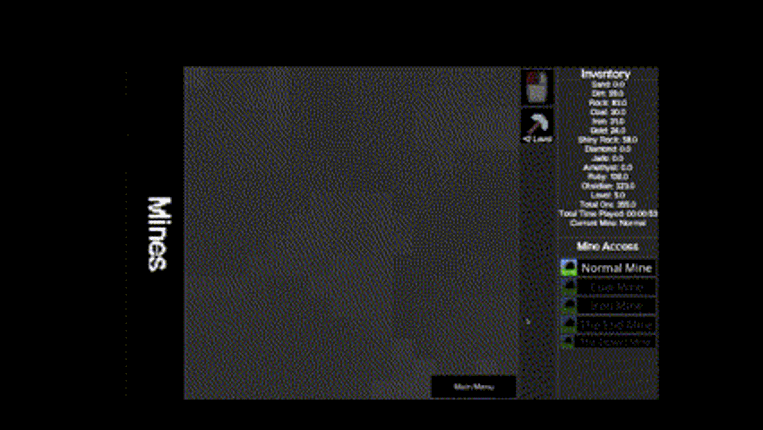Click the Rock count in inventory
The image size is (763, 430).
pyautogui.click(x=608, y=103)
